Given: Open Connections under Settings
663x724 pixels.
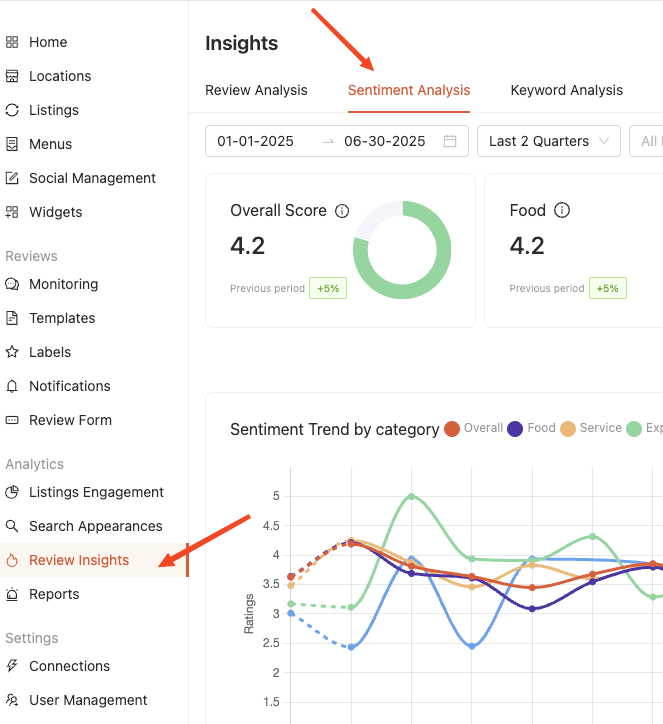Looking at the screenshot, I should click(69, 666).
